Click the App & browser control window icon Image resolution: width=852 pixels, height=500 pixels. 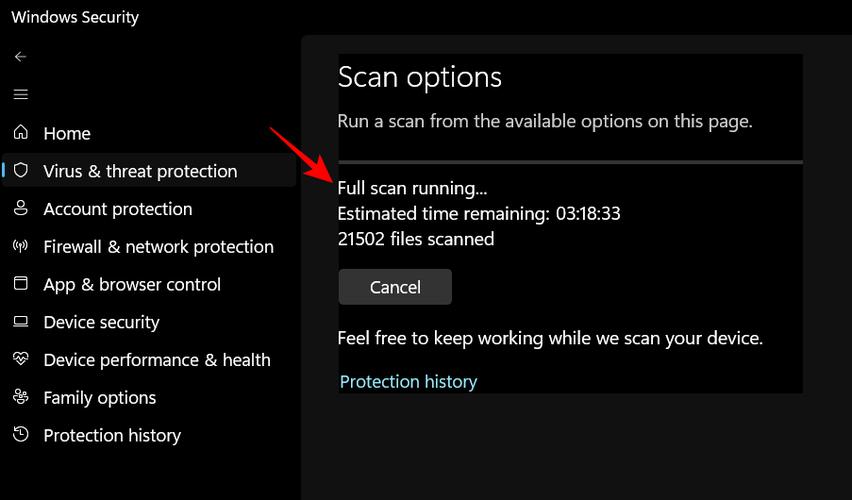tap(21, 283)
